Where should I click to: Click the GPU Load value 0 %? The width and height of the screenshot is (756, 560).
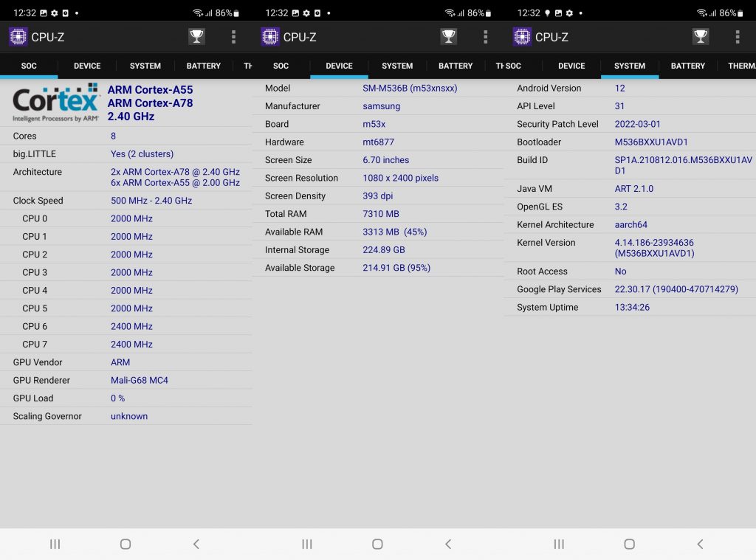click(x=117, y=398)
